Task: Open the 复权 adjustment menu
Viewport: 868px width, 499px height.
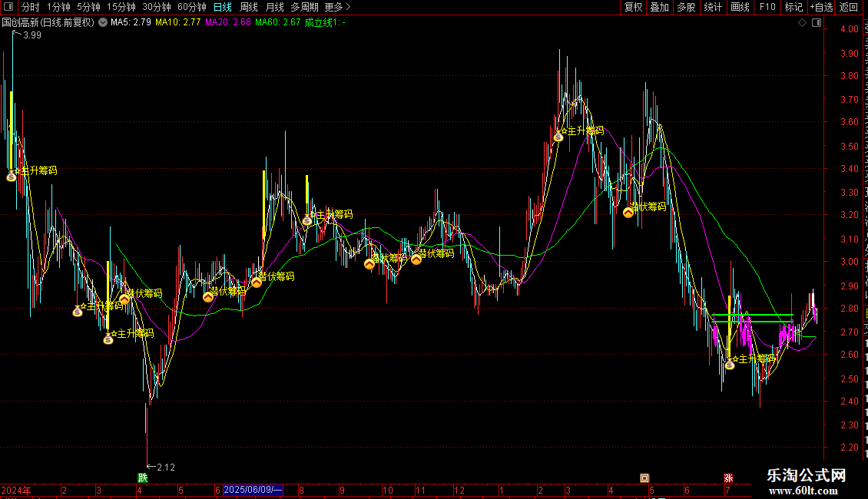Action: click(633, 7)
